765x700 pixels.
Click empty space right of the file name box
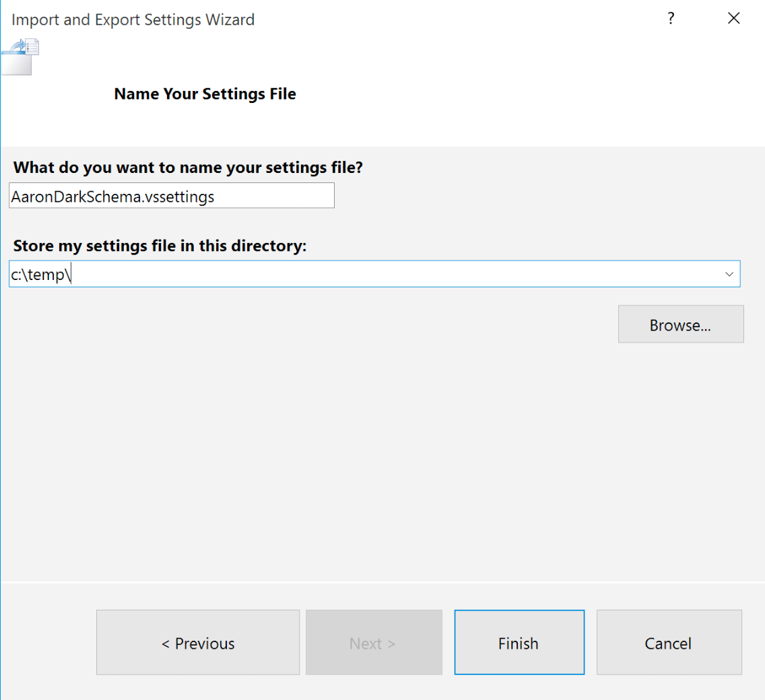pos(539,197)
